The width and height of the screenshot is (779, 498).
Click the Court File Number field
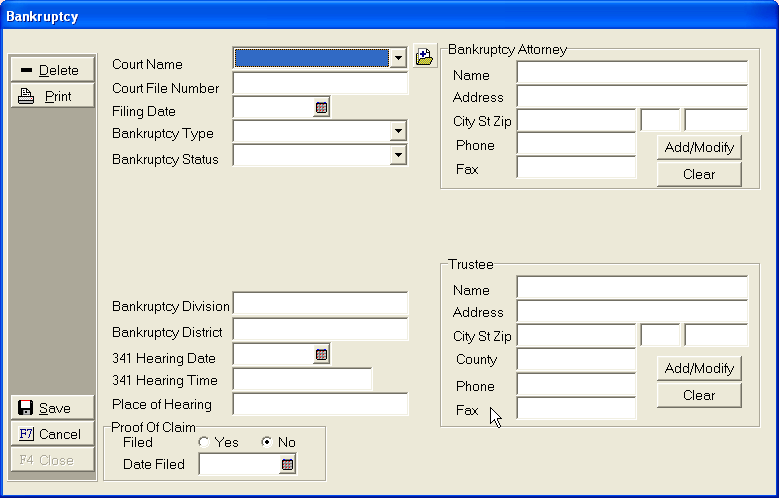tap(320, 85)
